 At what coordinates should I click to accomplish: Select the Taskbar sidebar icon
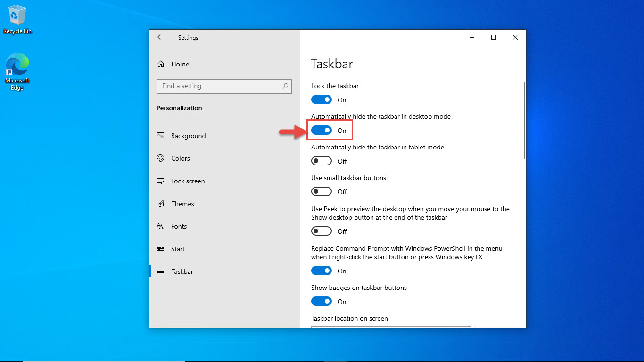pos(160,271)
